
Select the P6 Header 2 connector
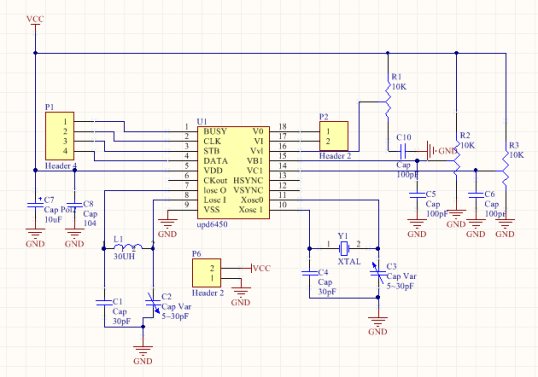pyautogui.click(x=206, y=273)
